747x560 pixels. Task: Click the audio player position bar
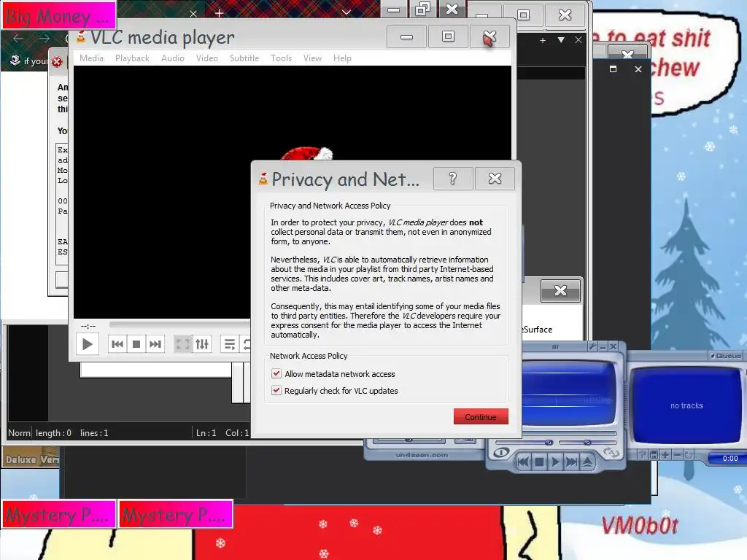pyautogui.click(x=569, y=433)
